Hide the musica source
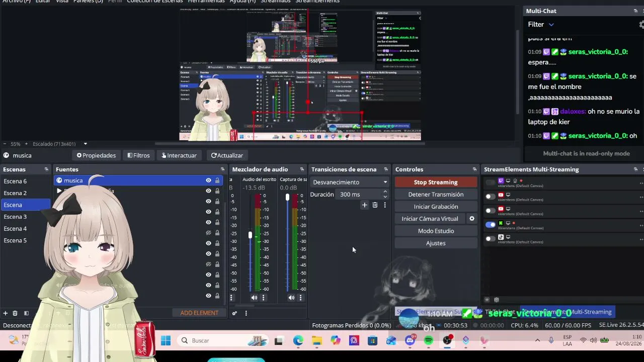Image resolution: width=644 pixels, height=362 pixels. 208,180
